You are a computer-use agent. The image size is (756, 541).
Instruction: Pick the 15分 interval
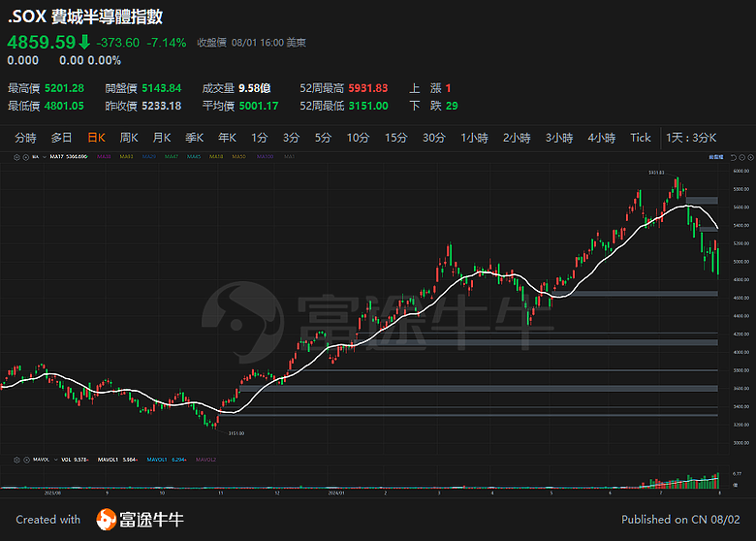pos(395,138)
